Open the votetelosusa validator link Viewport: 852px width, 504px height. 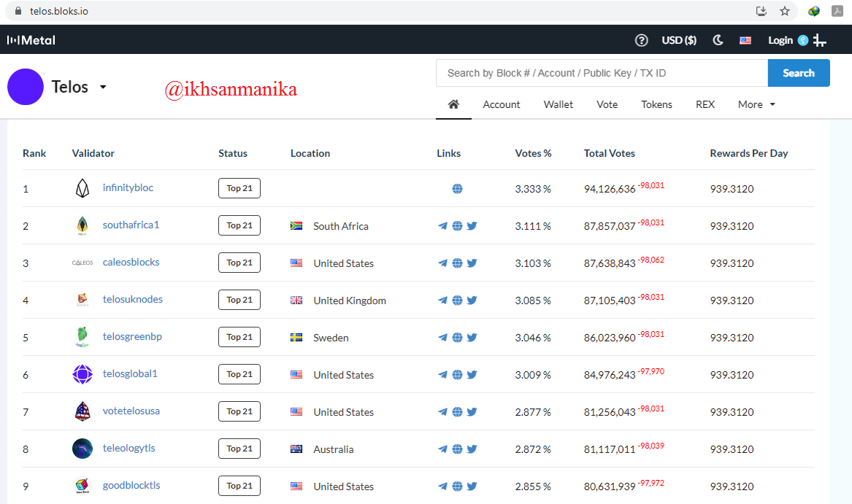[x=131, y=411]
